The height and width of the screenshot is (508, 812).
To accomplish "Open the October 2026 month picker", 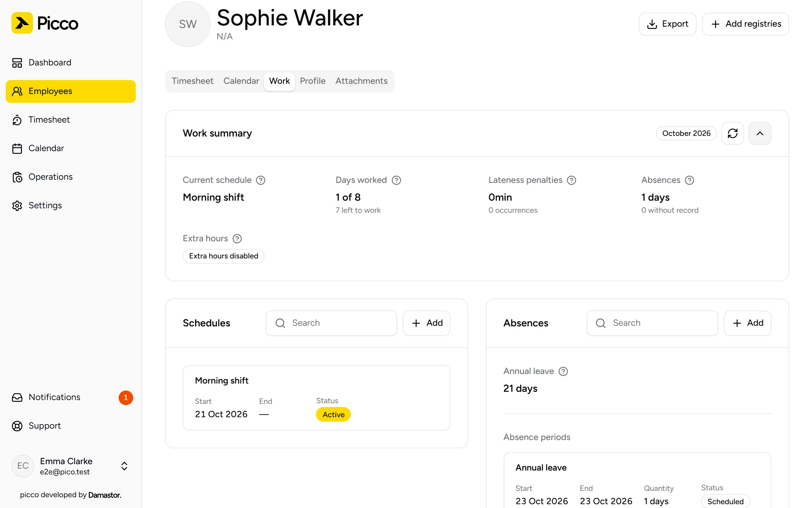I will pos(686,133).
